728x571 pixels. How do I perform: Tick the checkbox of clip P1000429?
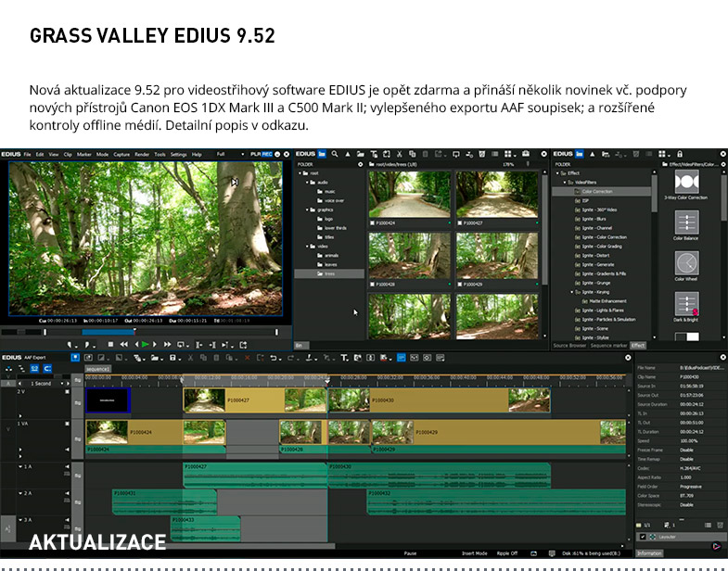coord(460,284)
